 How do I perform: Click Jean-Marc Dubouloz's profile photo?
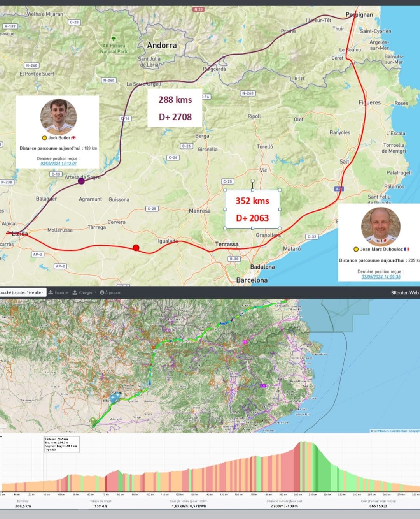[381, 226]
